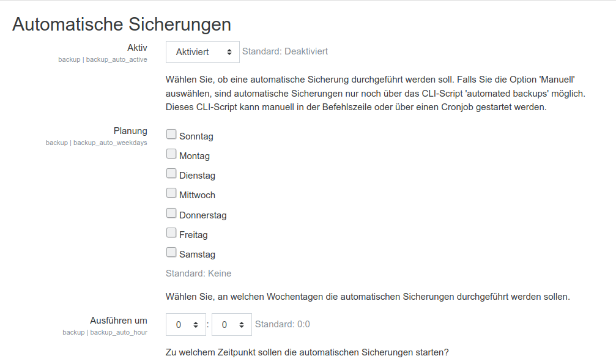Click the backup_auto_active setting name

pos(116,59)
